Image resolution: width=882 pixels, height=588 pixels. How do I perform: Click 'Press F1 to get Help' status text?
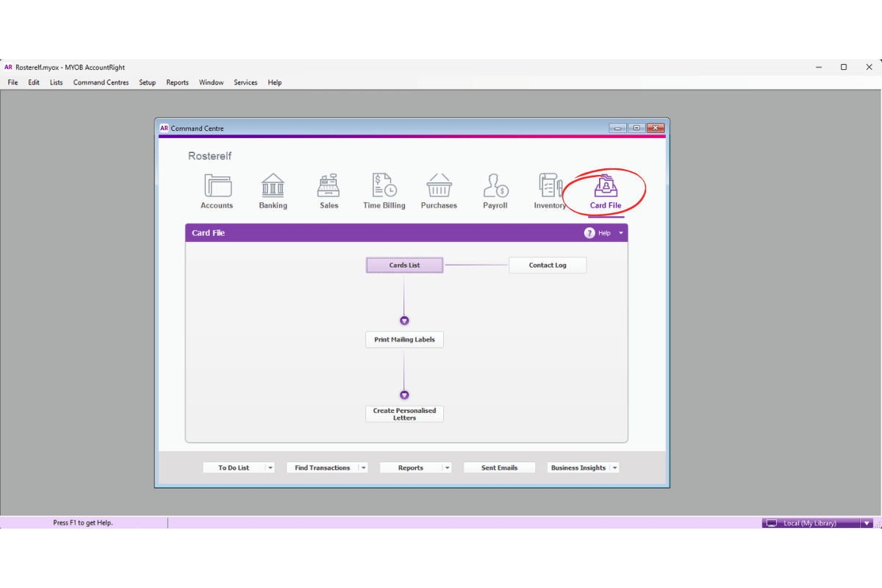pos(83,523)
